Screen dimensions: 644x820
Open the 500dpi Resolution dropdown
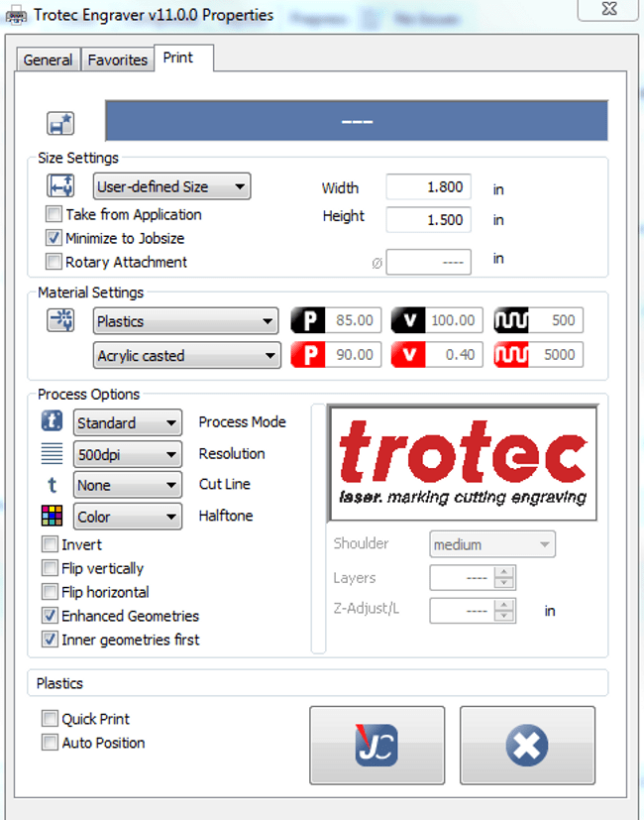click(x=128, y=454)
